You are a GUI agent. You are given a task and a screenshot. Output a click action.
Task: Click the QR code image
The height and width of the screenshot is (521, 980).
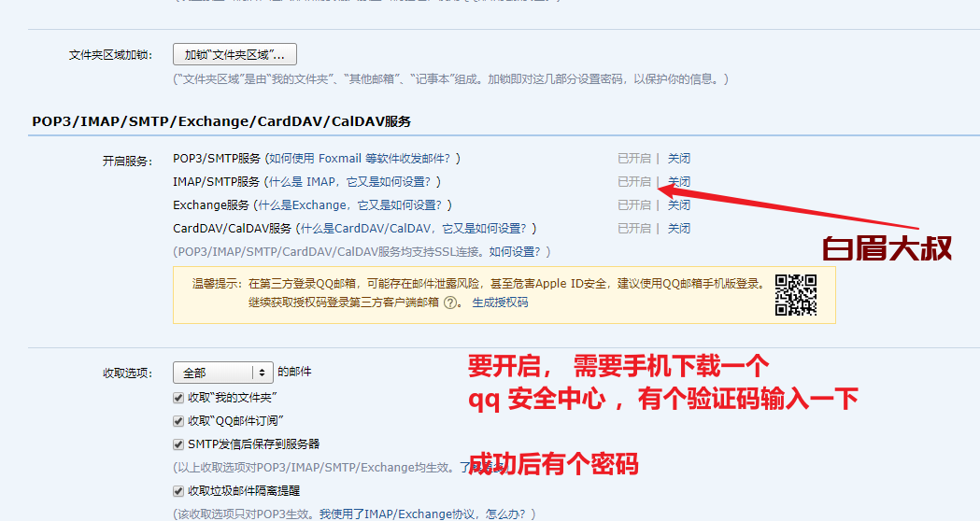pyautogui.click(x=796, y=295)
